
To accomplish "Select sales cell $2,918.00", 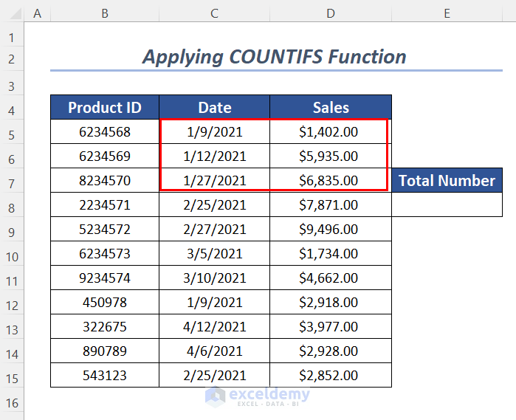I will point(331,302).
